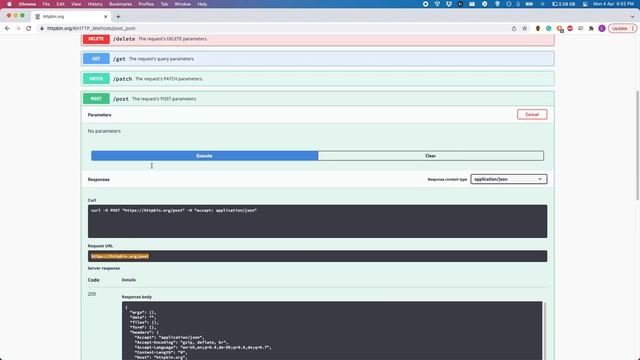Go back using browser back arrow
This screenshot has width=640, height=360.
click(7, 28)
